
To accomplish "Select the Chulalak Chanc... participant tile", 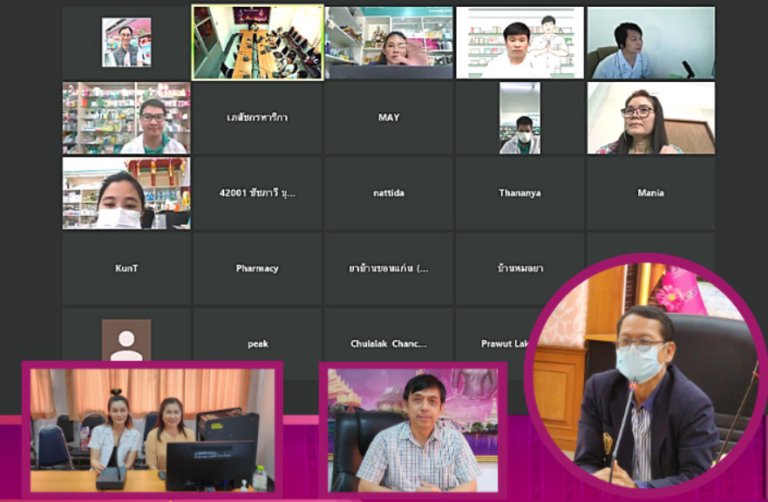I will [388, 343].
